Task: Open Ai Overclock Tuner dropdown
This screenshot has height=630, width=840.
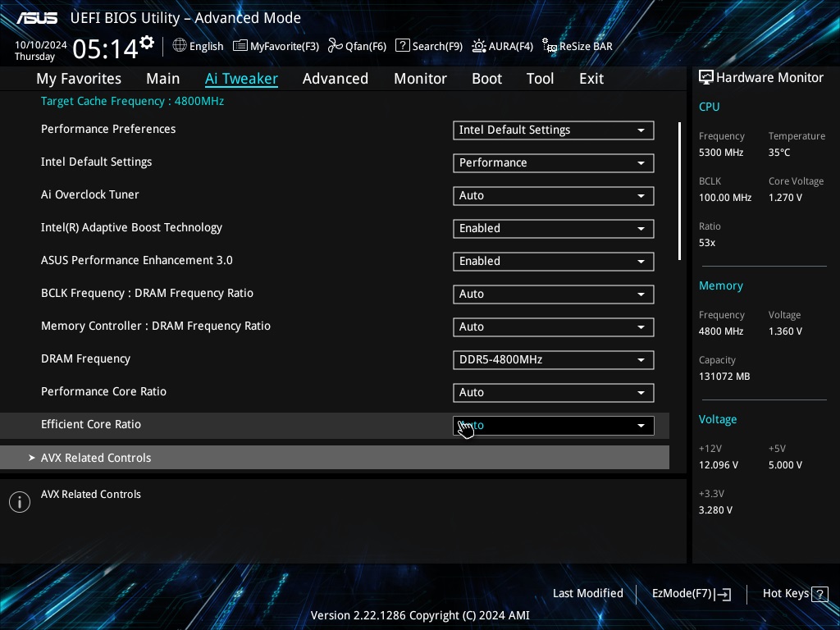Action: click(554, 195)
